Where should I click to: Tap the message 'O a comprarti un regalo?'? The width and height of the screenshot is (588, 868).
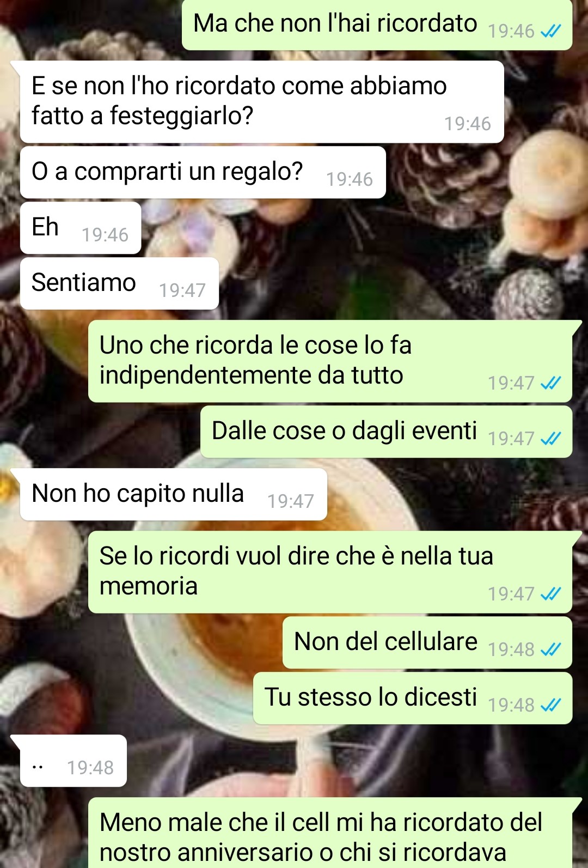tap(203, 172)
